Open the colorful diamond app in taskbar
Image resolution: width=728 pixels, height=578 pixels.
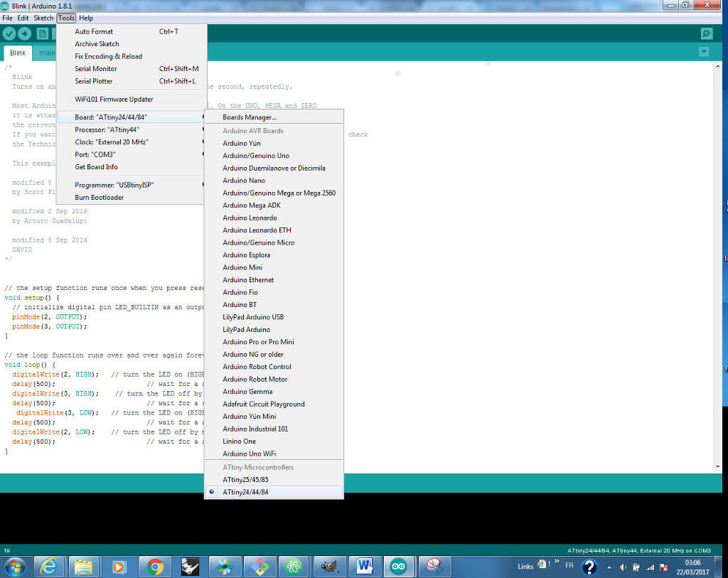260,567
